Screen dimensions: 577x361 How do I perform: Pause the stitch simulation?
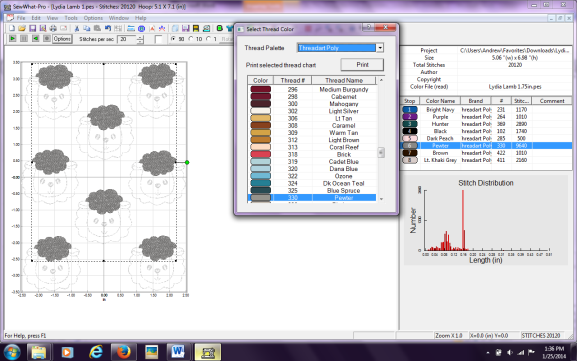[24, 38]
